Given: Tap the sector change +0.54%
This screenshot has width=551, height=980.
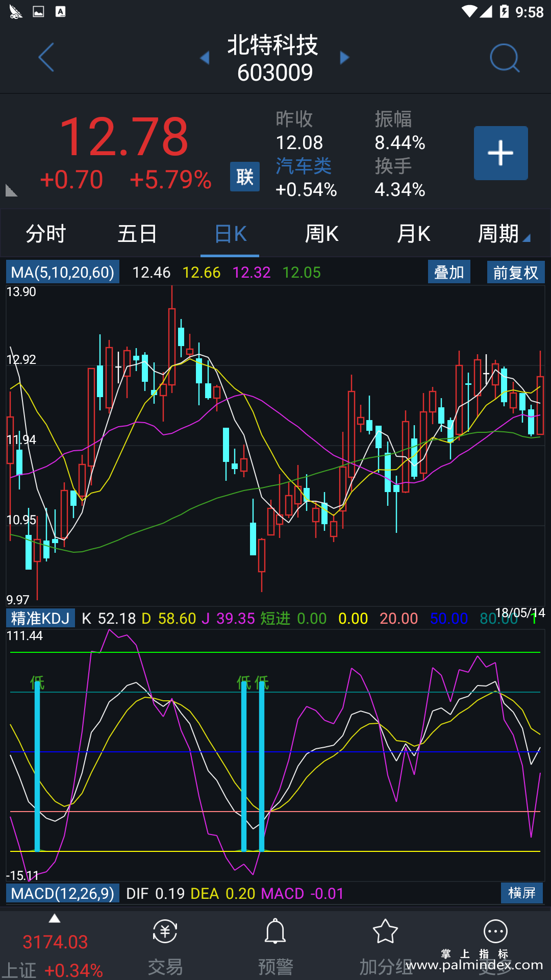Looking at the screenshot, I should coord(306,189).
